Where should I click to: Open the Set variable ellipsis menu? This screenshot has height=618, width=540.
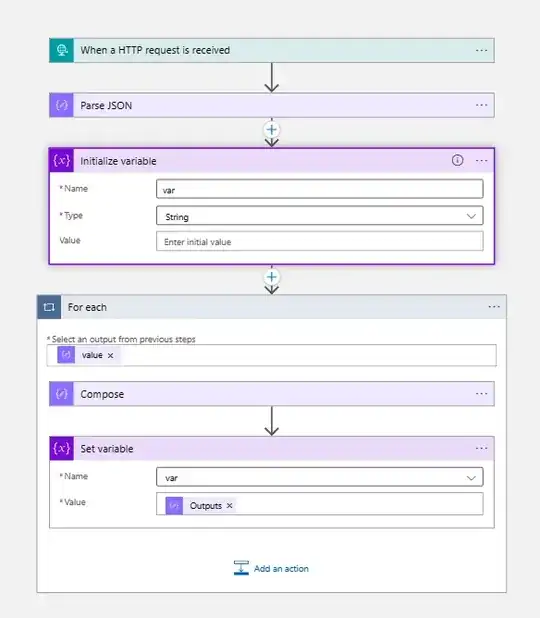coord(481,448)
